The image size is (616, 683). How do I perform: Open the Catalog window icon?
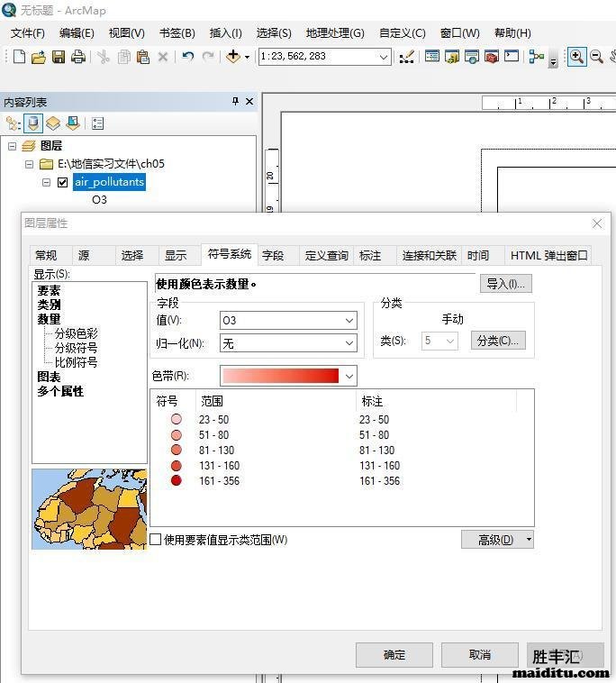coord(452,57)
